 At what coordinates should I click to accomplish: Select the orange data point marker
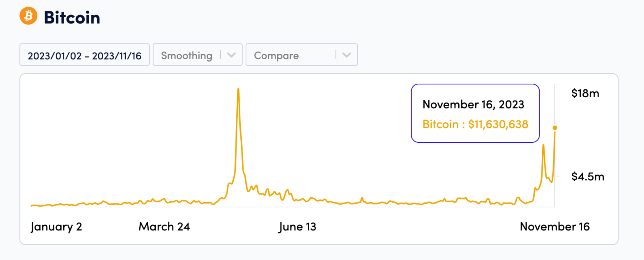coord(555,128)
